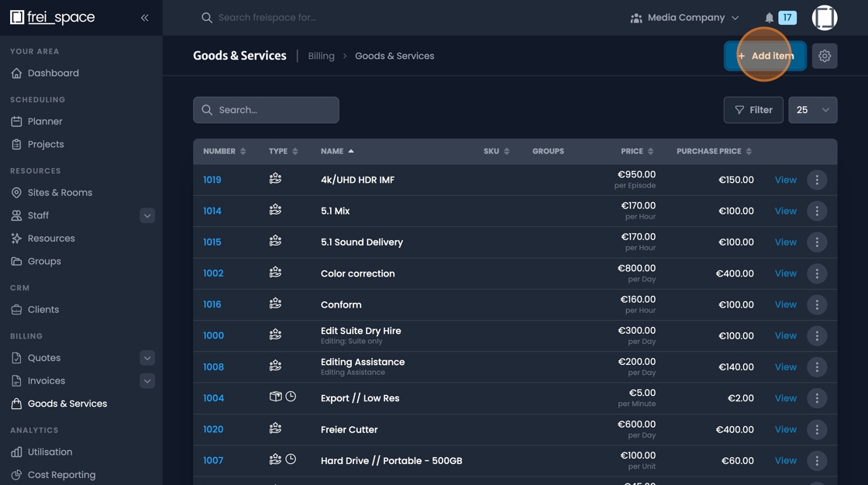Click the Search input field above the table
Image resolution: width=868 pixels, height=485 pixels.
[266, 109]
